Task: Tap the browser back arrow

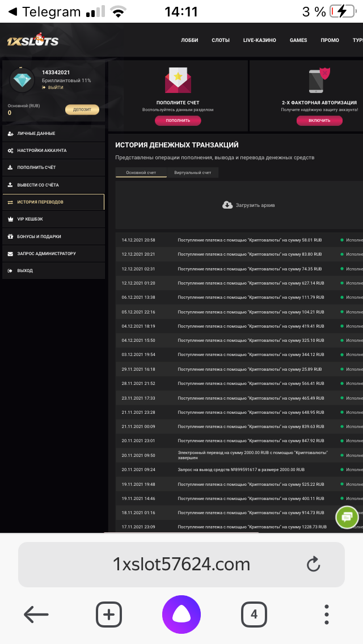Action: coord(36,614)
